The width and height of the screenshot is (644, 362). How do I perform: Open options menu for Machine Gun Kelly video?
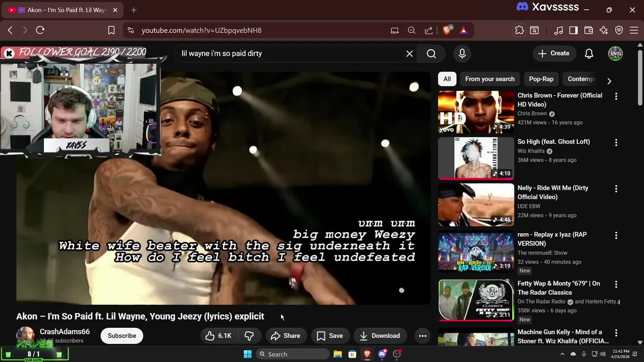coord(616,333)
